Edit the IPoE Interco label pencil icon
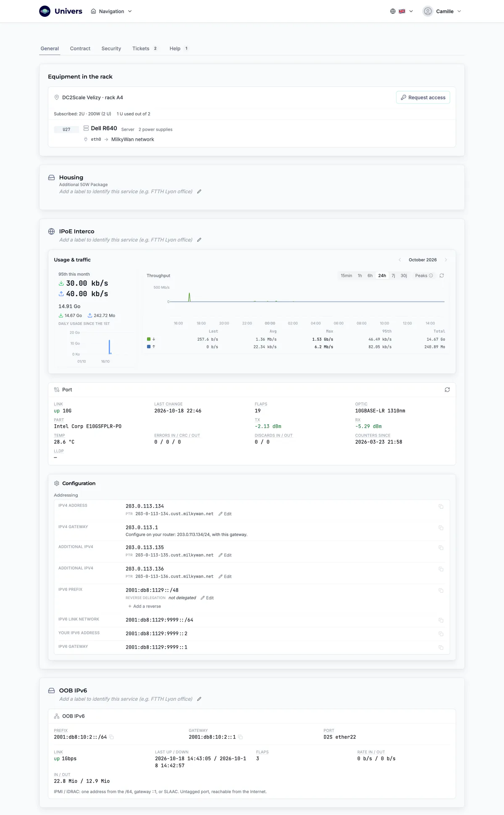 click(x=199, y=240)
